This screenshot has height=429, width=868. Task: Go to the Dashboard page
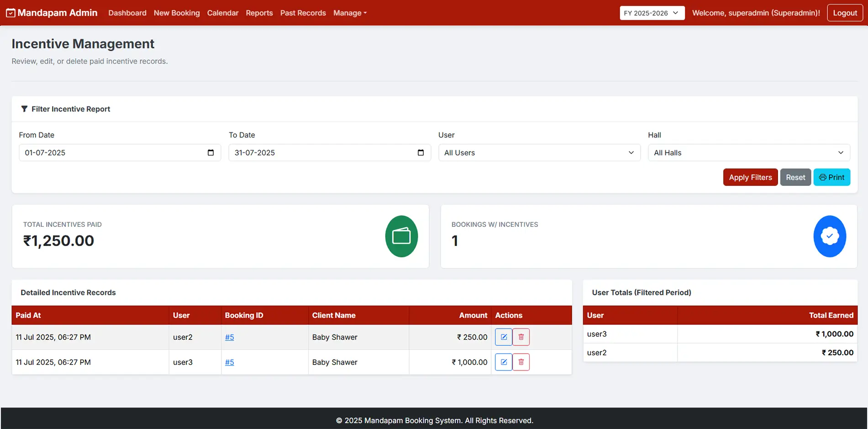[x=127, y=13]
